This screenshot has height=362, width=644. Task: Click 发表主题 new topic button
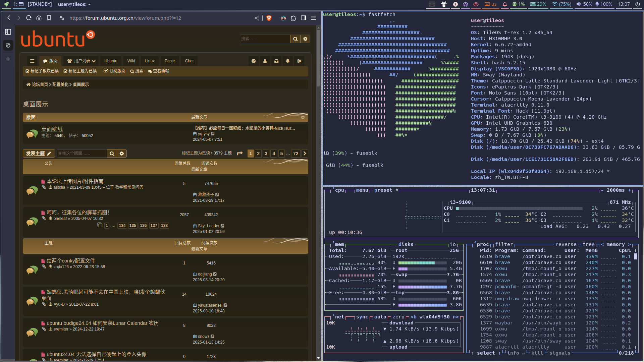38,154
